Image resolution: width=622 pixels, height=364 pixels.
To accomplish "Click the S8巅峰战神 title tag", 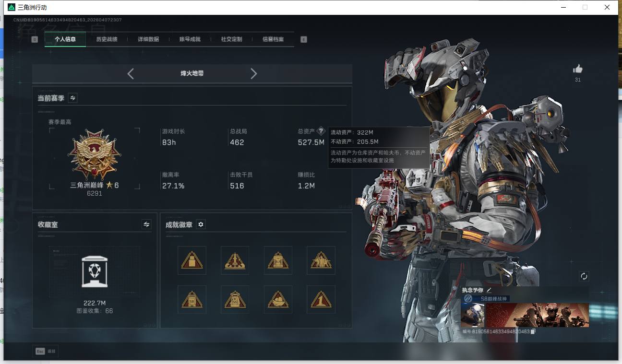I will coord(494,298).
